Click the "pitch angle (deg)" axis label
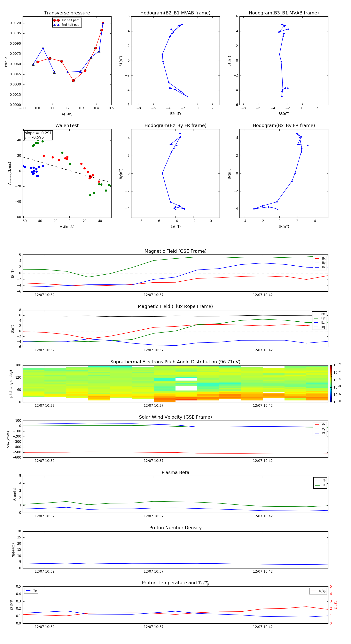The height and width of the screenshot is (644, 351). pos(11,384)
